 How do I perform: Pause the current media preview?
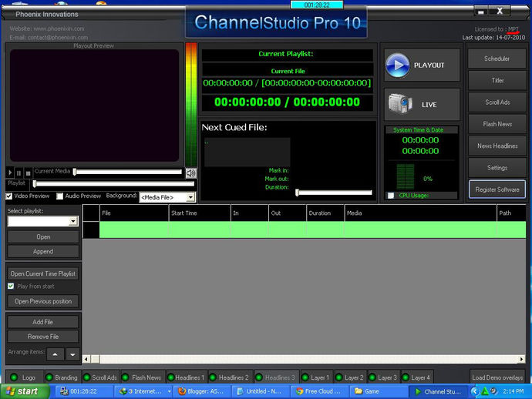[19, 173]
